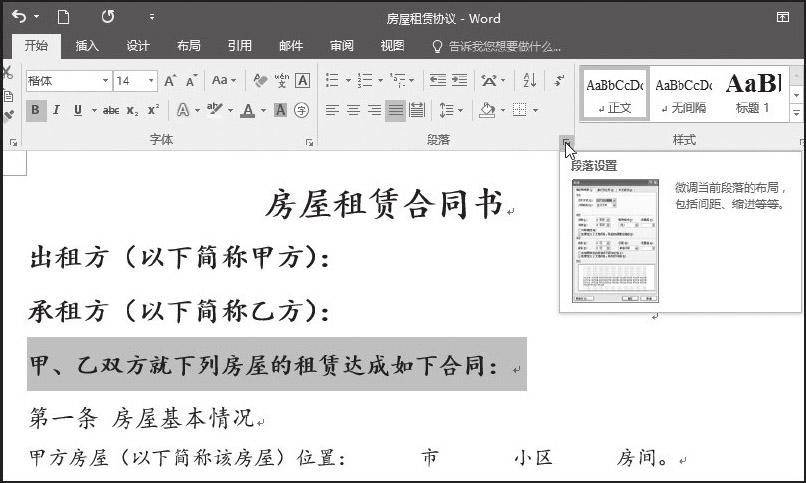Center align text icon
Image resolution: width=806 pixels, height=483 pixels.
(x=354, y=110)
